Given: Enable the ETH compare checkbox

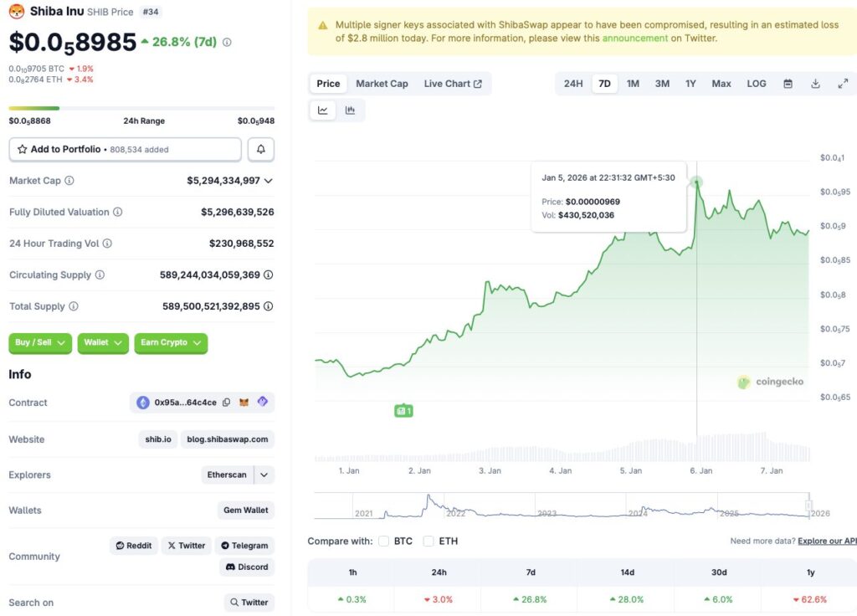Looking at the screenshot, I should pyautogui.click(x=428, y=542).
